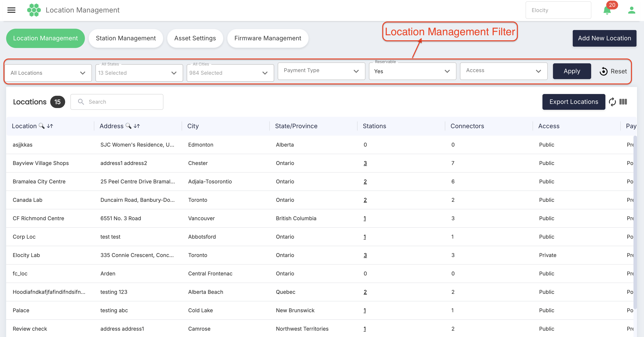Open the hamburger navigation menu
644x337 pixels.
click(11, 10)
